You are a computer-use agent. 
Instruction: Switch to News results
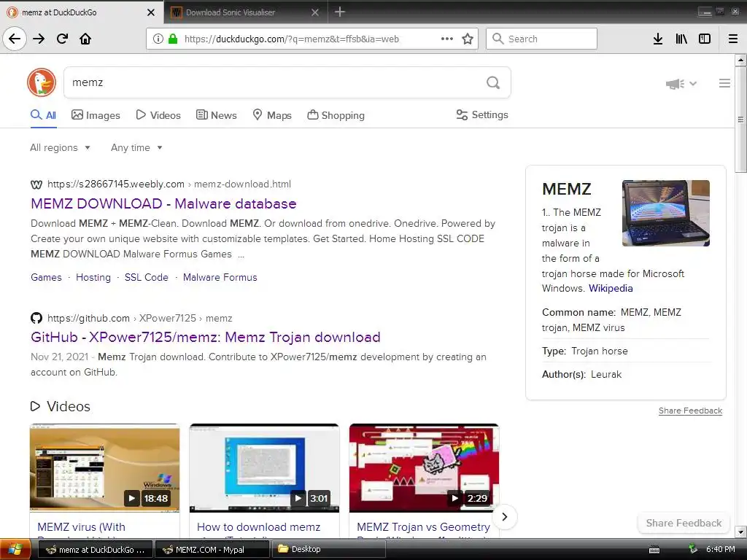[216, 115]
